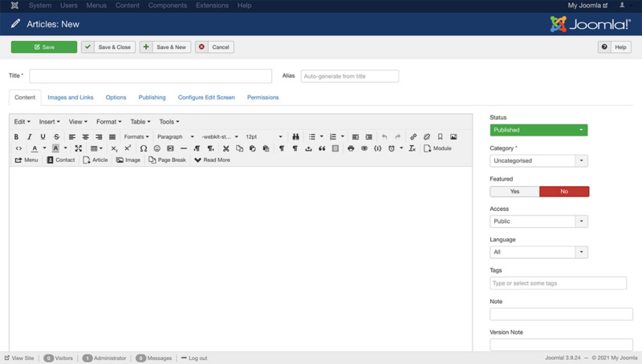Set Featured to No
This screenshot has height=364, width=642.
[564, 192]
